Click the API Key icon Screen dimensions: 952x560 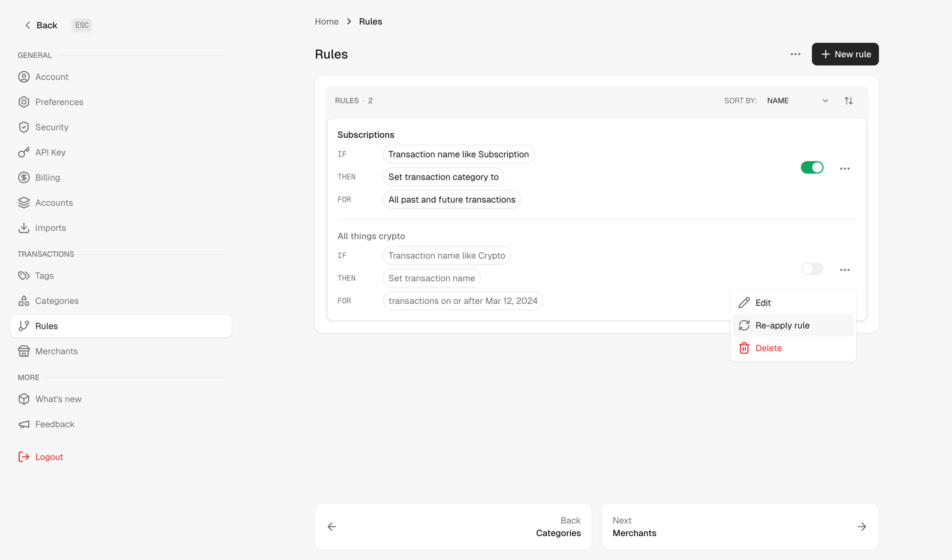(x=24, y=152)
